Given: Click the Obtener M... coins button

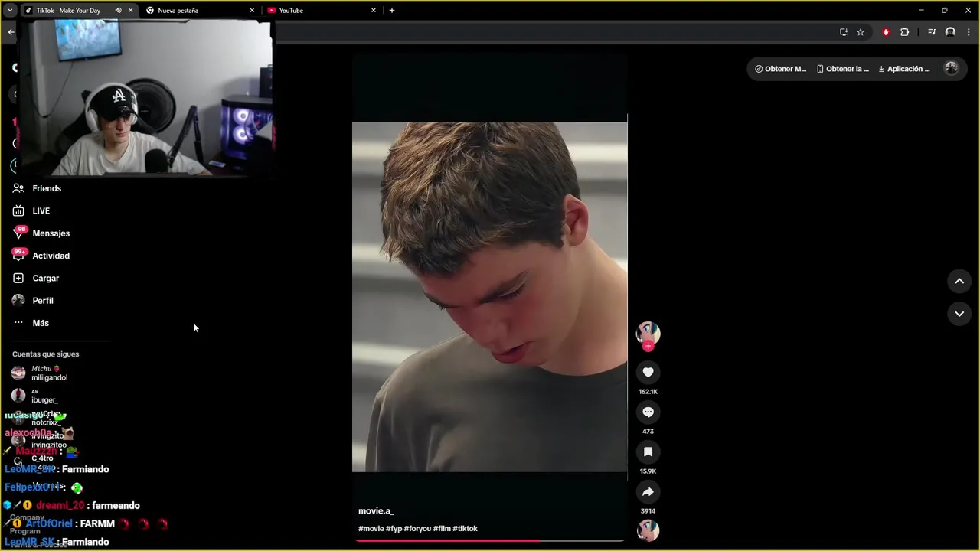Looking at the screenshot, I should (780, 69).
